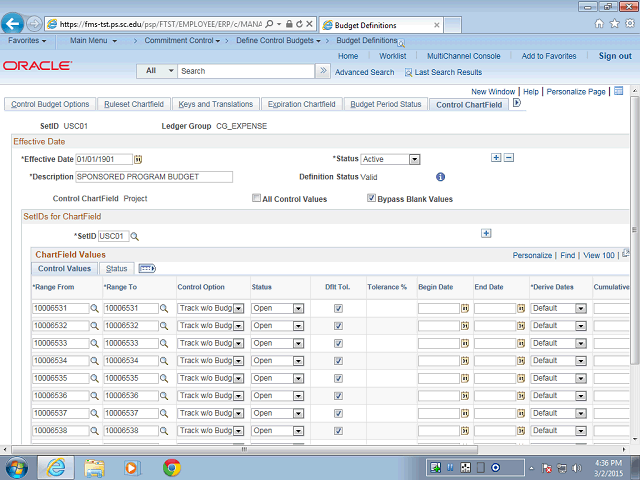640x480 pixels.
Task: Open Derive Dates dropdown in first row
Action: point(580,309)
